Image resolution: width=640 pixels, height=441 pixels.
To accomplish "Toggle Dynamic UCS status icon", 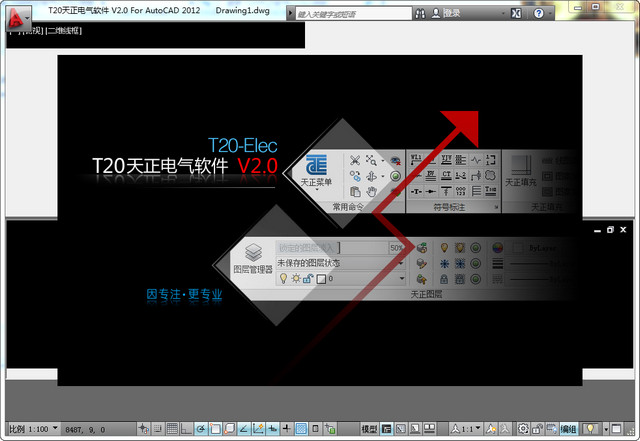I will pyautogui.click(x=258, y=428).
